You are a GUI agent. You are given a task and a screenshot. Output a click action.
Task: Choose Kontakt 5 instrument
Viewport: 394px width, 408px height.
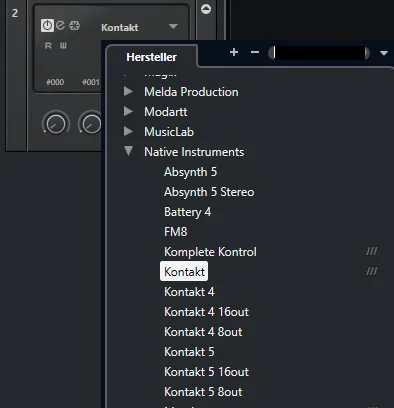(x=189, y=352)
